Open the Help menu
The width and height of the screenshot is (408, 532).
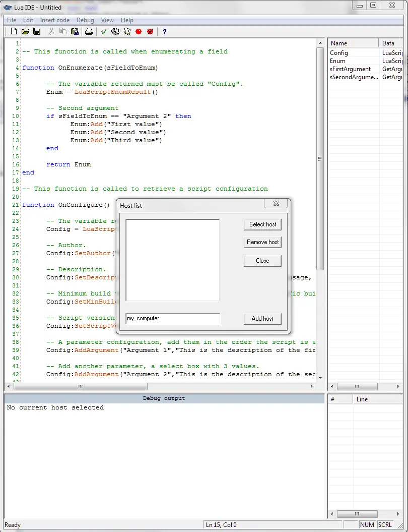click(x=127, y=20)
